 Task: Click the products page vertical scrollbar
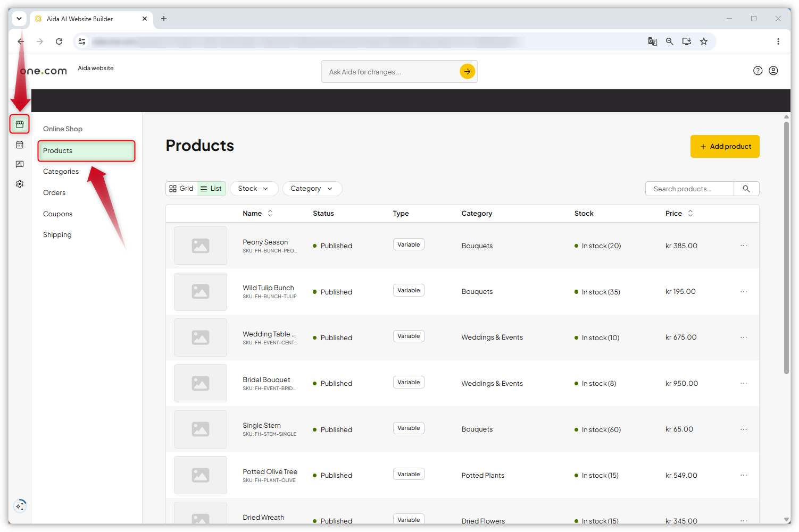point(786,248)
